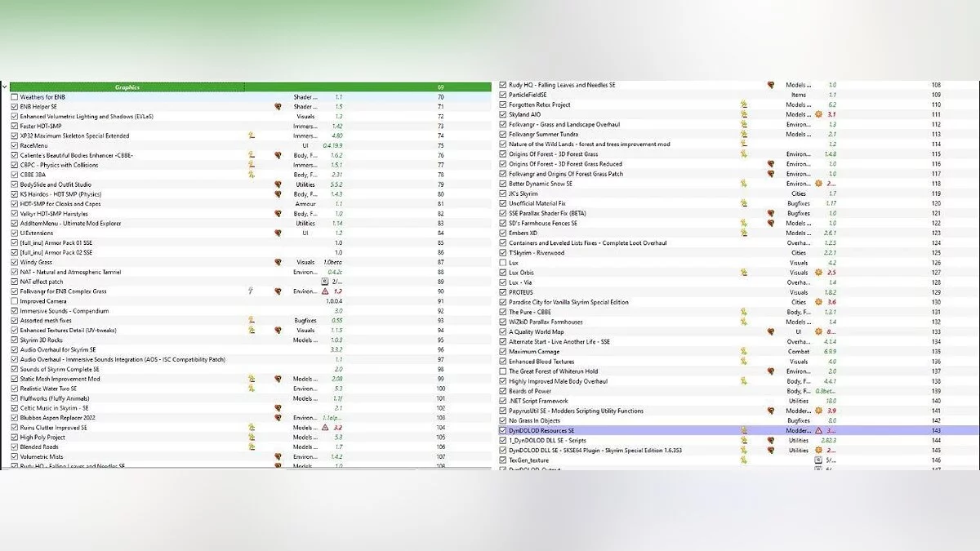Click conflict icon on Assorted mesh fixes row
This screenshot has width=980, height=551.
[252, 321]
